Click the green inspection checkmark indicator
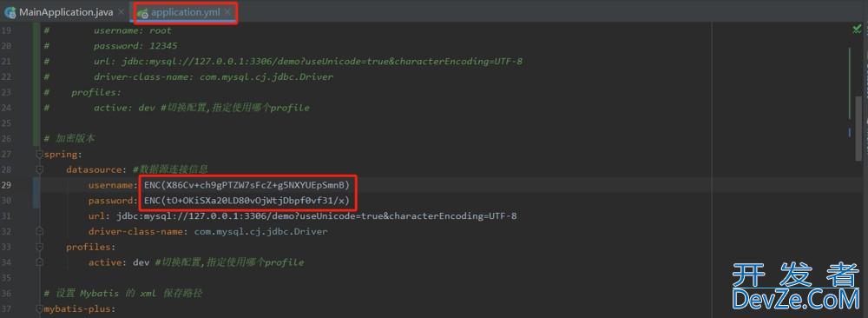The width and height of the screenshot is (868, 318). point(857,29)
